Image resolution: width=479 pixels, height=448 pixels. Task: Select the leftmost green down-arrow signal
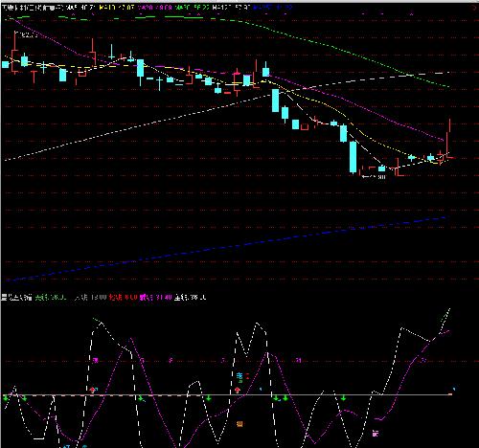coord(6,398)
